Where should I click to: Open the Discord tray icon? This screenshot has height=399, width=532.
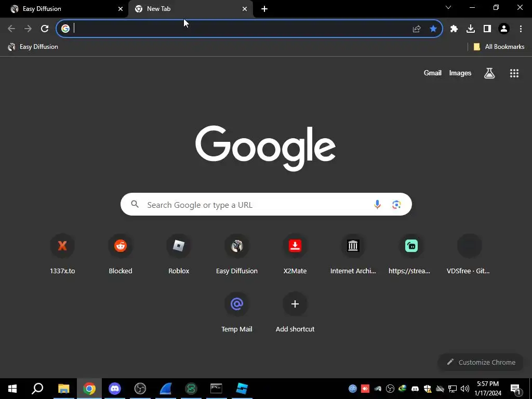[415, 389]
